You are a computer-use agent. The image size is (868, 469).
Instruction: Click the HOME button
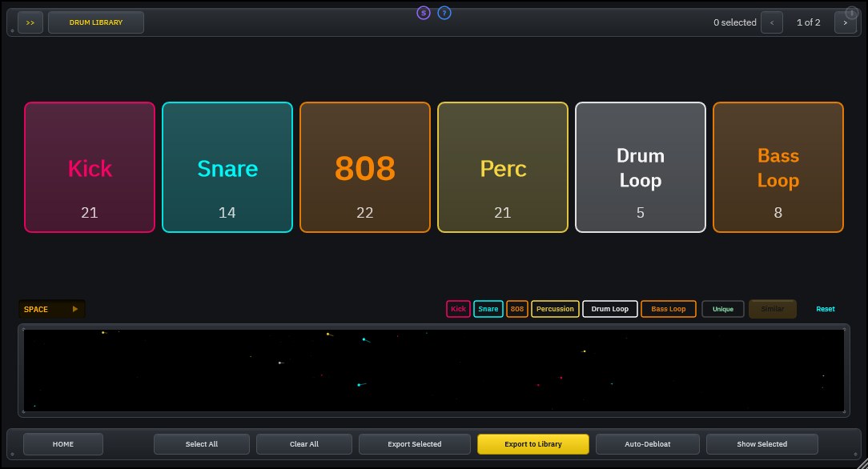pyautogui.click(x=63, y=444)
